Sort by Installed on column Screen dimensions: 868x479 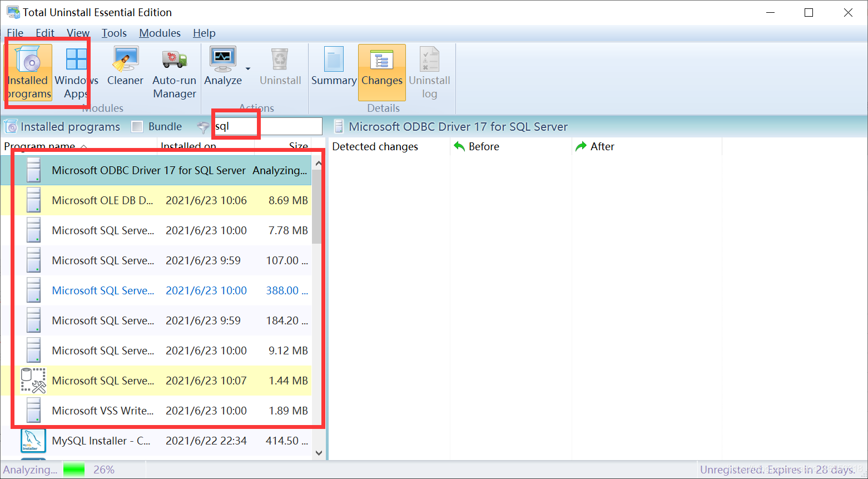point(206,146)
